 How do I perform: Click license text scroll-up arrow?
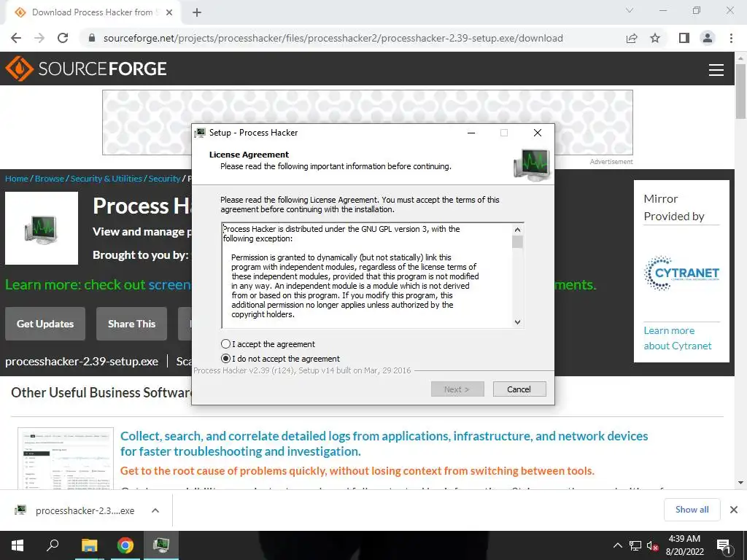click(x=517, y=230)
